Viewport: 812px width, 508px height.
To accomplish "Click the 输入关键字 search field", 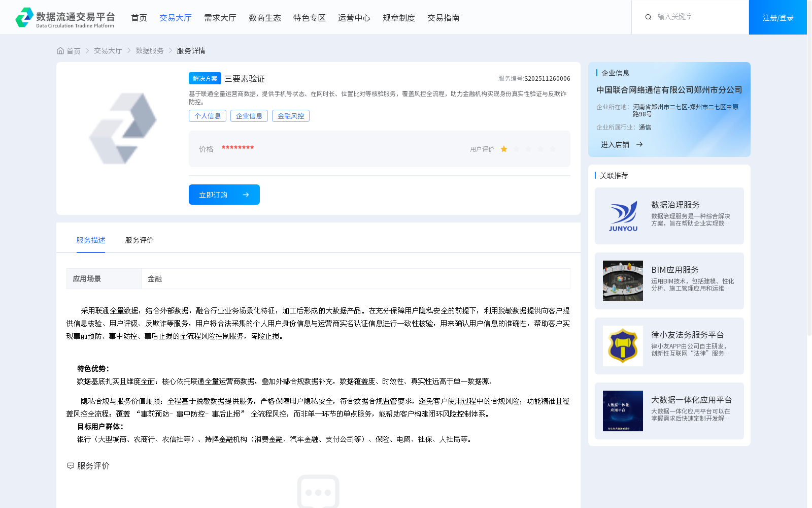I will [698, 17].
